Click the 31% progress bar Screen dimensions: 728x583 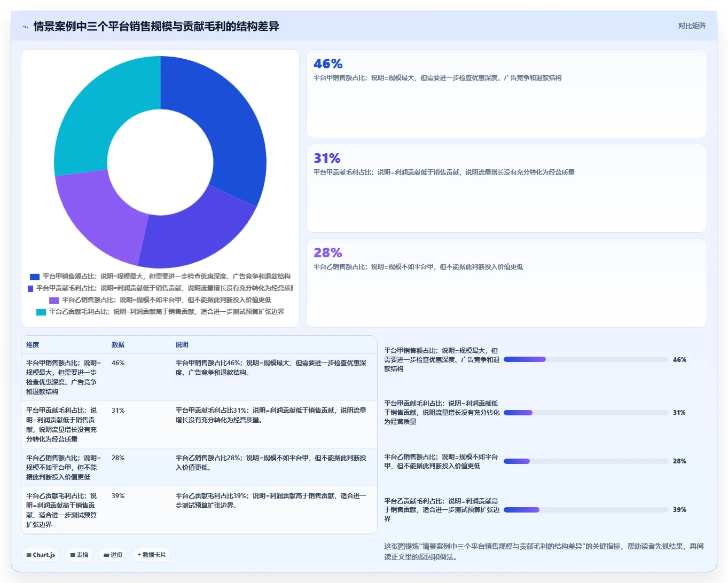click(586, 412)
